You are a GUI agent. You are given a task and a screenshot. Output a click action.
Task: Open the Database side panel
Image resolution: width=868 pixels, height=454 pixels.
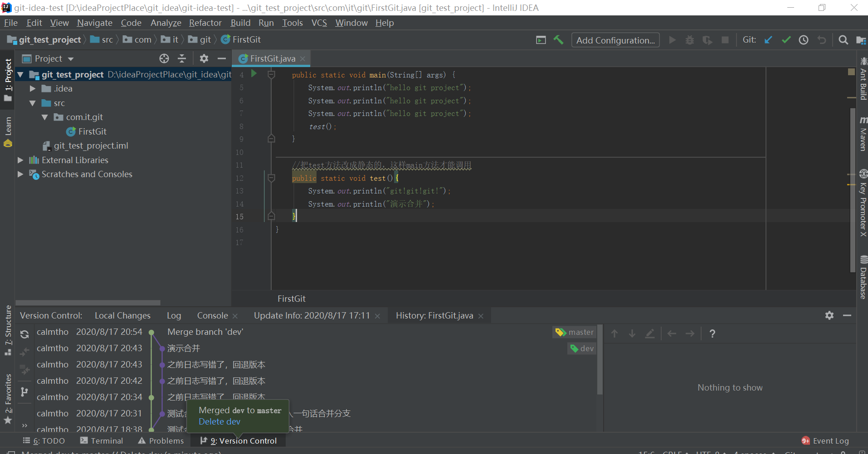tap(863, 277)
